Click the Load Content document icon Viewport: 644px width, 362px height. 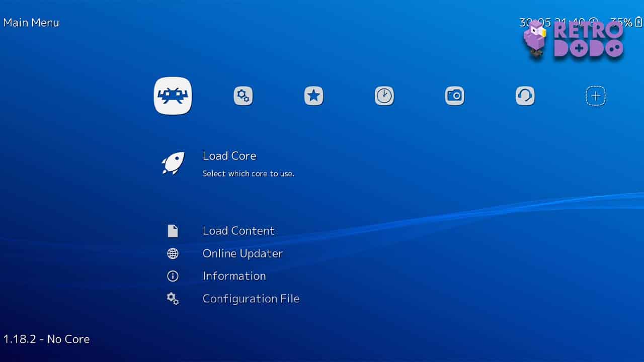pos(173,230)
